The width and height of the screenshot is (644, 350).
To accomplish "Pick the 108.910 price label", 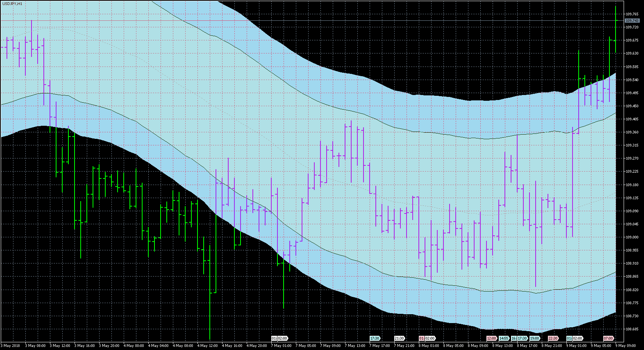I will [632, 263].
